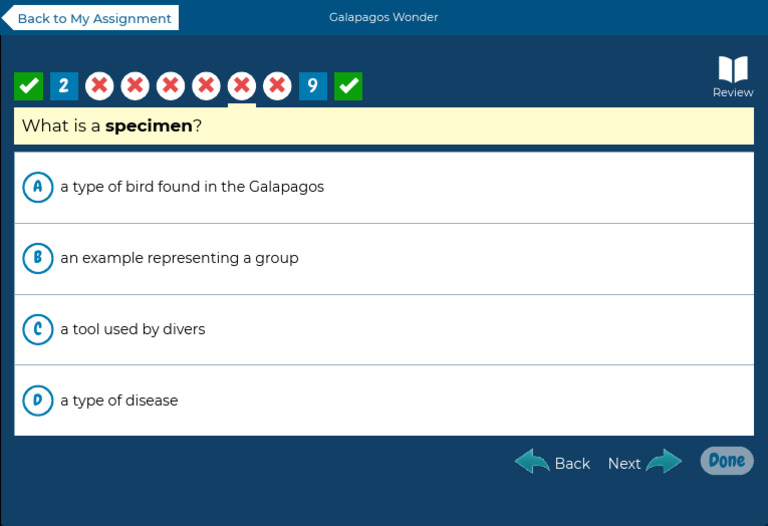The width and height of the screenshot is (768, 526).
Task: Click the teal Back arrow icon
Action: pos(532,462)
